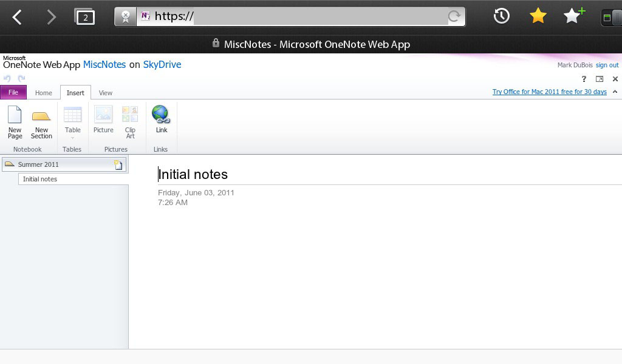Add bookmark with the star plus icon
622x364 pixels.
pos(574,16)
